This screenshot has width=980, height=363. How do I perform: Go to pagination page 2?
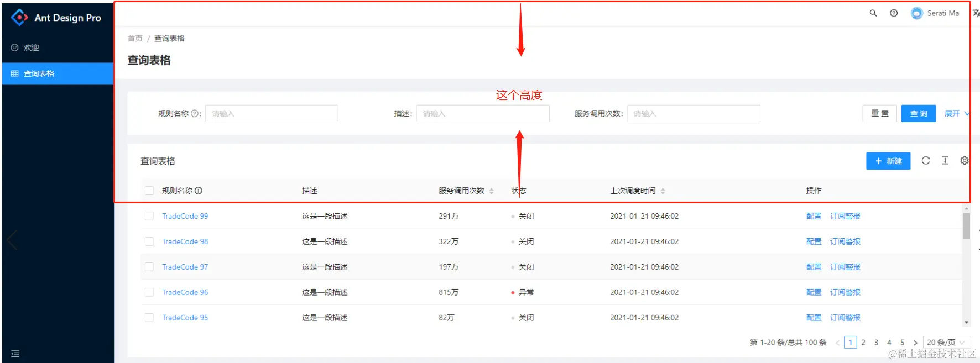click(863, 343)
